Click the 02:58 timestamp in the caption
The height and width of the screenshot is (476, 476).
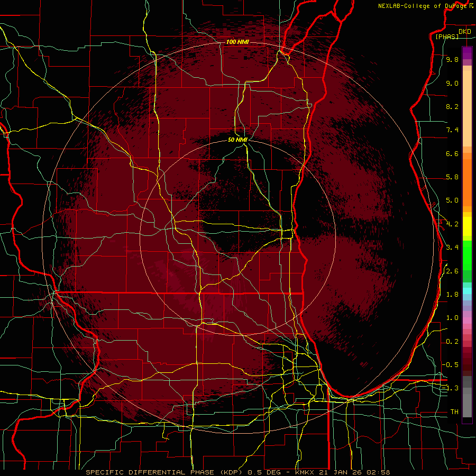[378, 472]
